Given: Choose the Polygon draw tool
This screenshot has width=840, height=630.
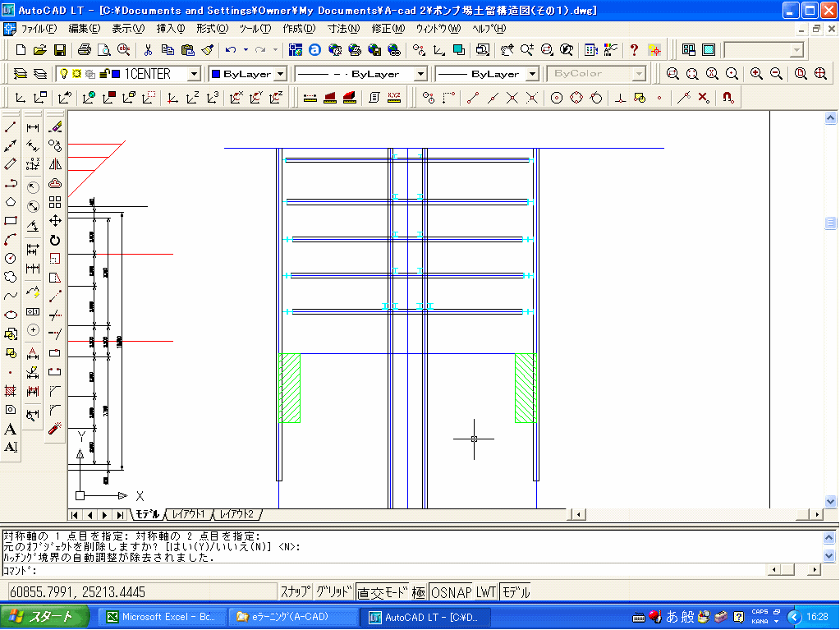Looking at the screenshot, I should click(x=10, y=202).
